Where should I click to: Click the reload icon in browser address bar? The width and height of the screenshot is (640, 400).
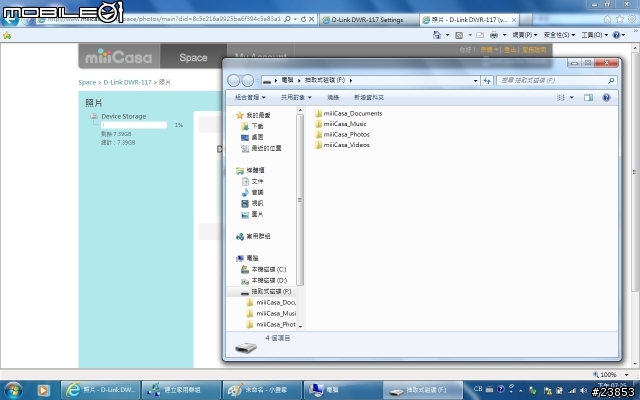coord(303,19)
